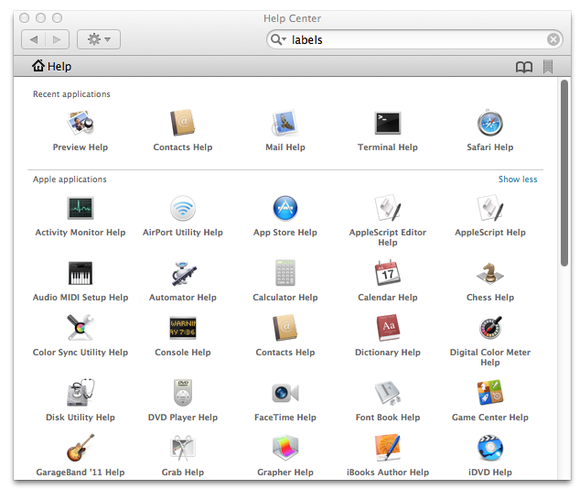Open FaceTime Help camera icon
The height and width of the screenshot is (489, 580).
[285, 393]
